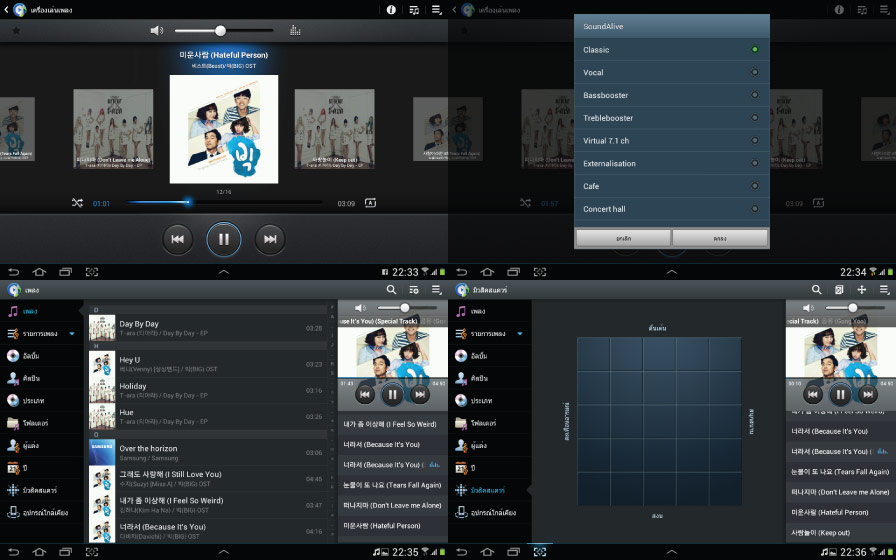The image size is (896, 560).
Task: Open Songs tab in 22:35 screen sidebar
Action: point(42,311)
